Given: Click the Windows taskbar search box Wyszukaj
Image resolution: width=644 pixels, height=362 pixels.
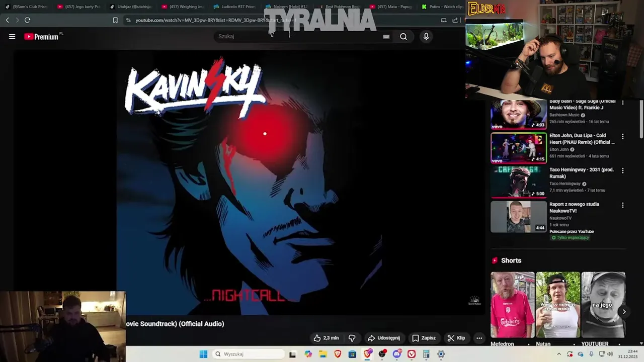Looking at the screenshot, I should pyautogui.click(x=249, y=354).
